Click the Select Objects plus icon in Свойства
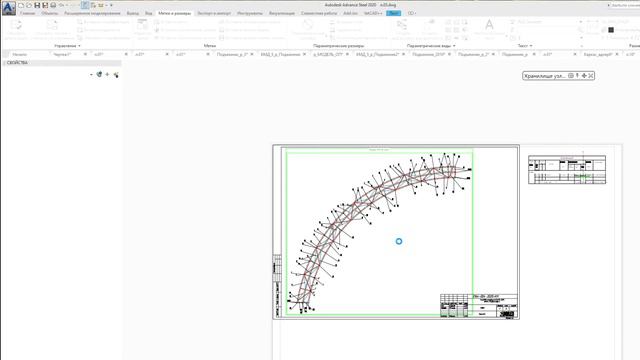640x360 pixels. [107, 74]
